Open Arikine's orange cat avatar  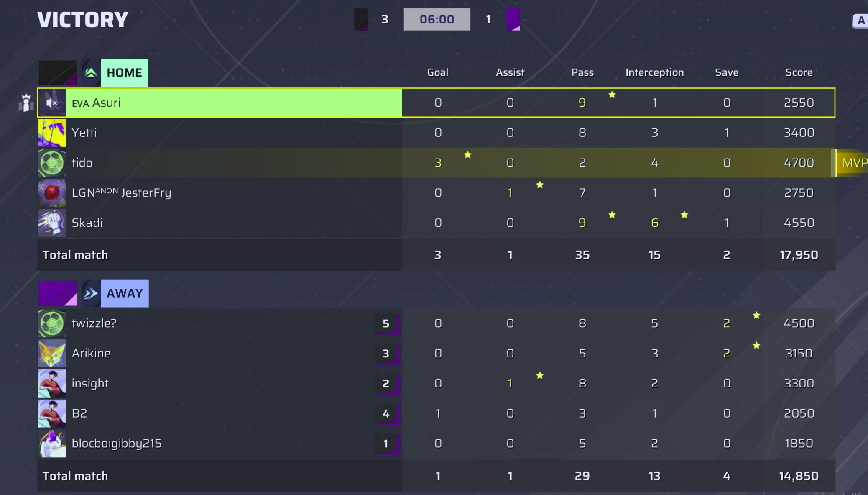click(x=52, y=354)
